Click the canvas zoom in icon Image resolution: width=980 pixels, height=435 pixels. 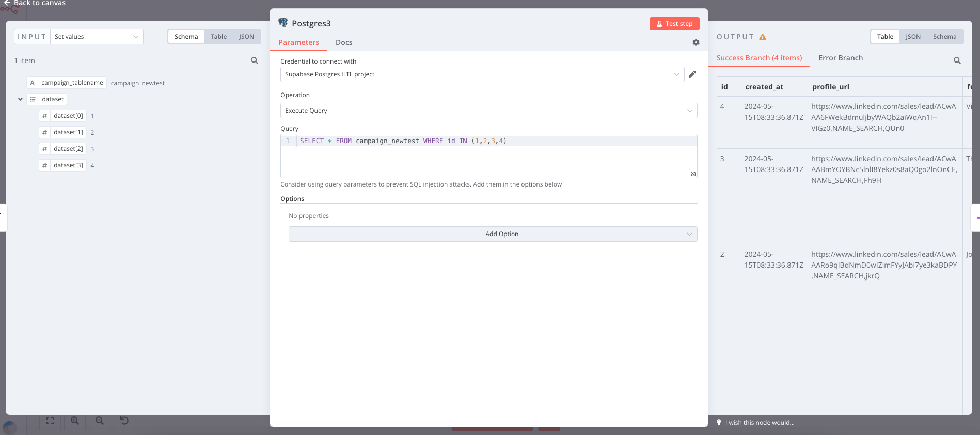tap(75, 421)
